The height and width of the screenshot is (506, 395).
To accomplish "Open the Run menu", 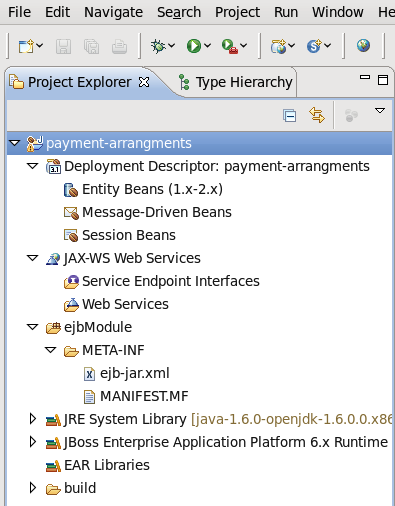I will tap(286, 12).
